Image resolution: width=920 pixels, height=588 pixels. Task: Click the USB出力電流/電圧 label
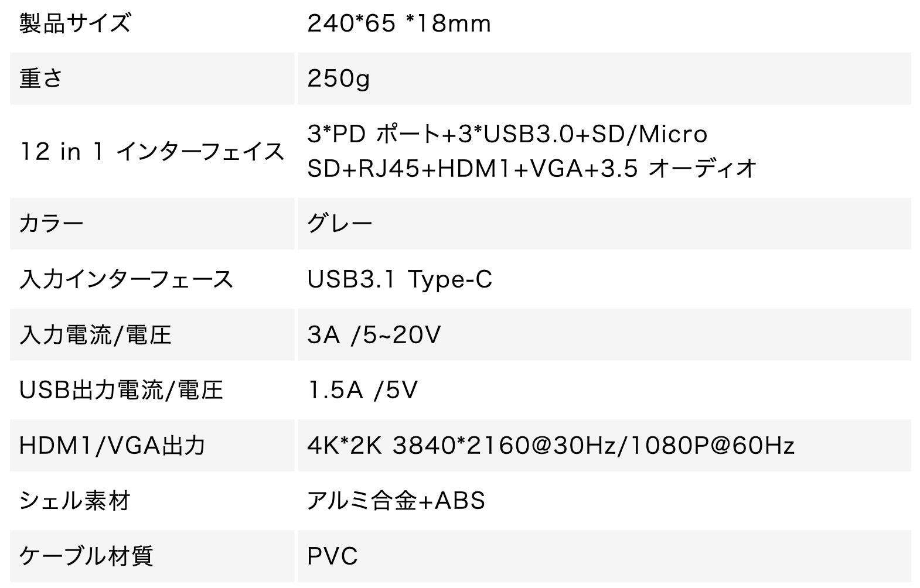click(x=121, y=390)
